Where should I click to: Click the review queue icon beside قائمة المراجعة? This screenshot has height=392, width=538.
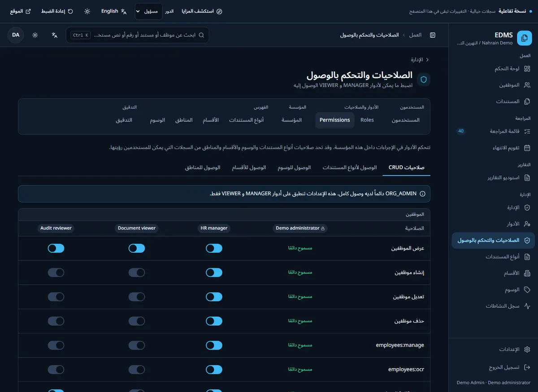click(527, 131)
